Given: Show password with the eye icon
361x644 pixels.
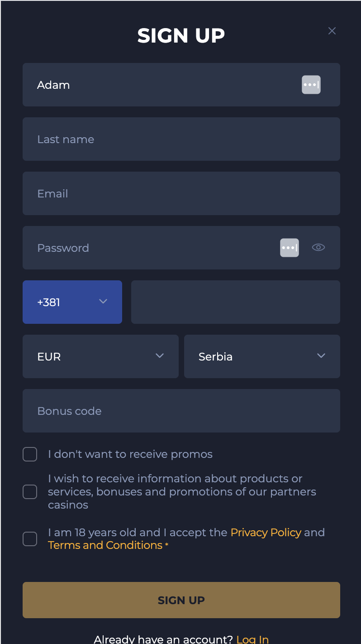Looking at the screenshot, I should click(318, 247).
